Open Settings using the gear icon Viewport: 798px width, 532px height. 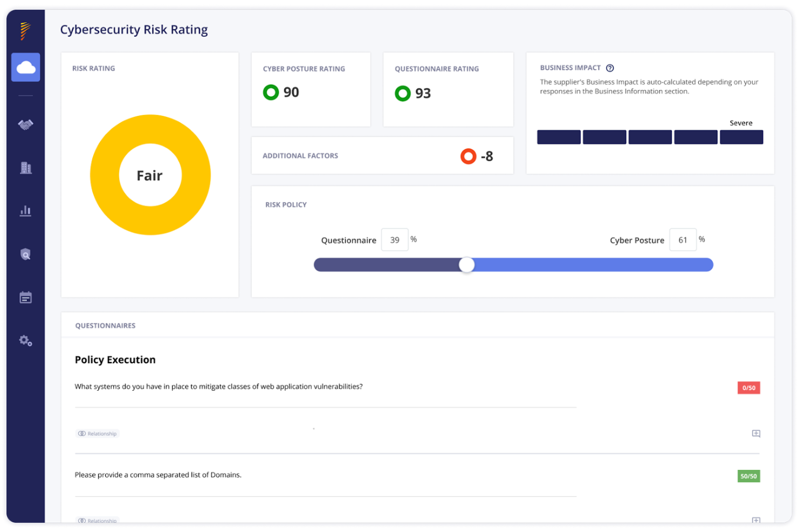tap(25, 340)
